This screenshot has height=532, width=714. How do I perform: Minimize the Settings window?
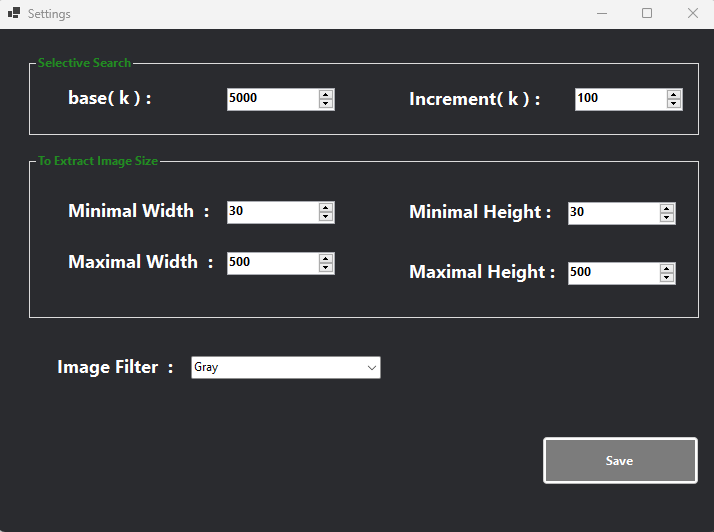pos(602,14)
